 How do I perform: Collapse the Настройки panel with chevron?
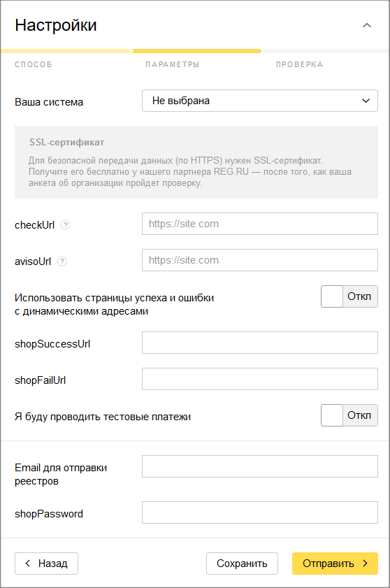point(367,25)
